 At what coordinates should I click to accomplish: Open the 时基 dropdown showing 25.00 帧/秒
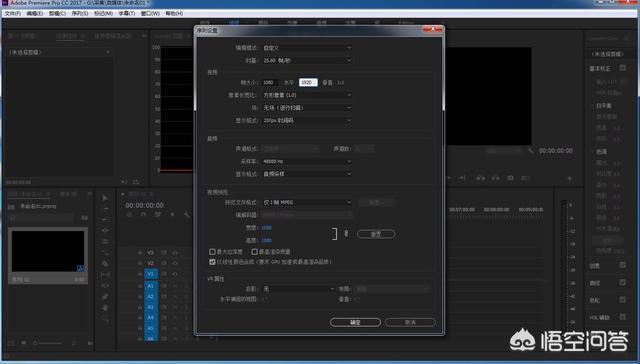pos(307,60)
